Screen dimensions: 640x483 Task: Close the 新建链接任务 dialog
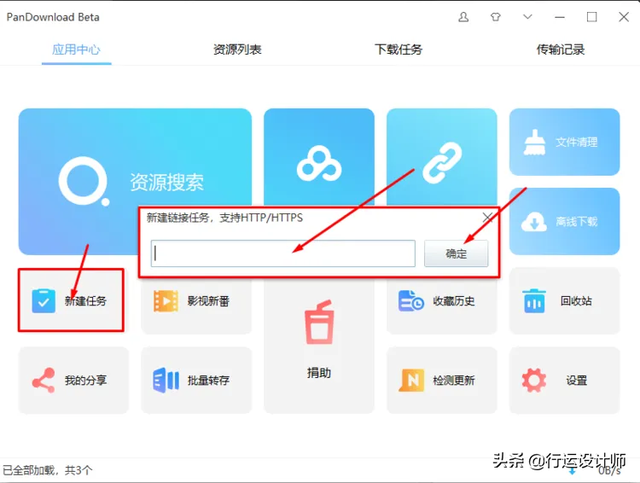pos(487,217)
